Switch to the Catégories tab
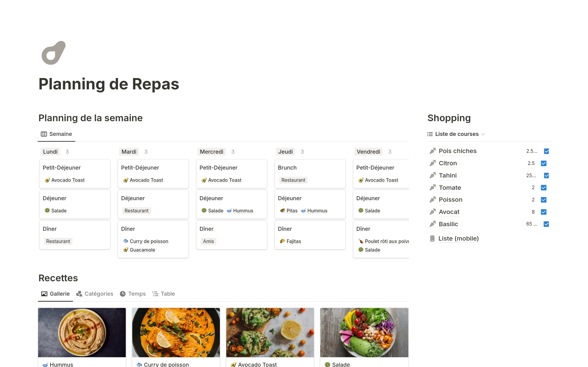 click(95, 294)
